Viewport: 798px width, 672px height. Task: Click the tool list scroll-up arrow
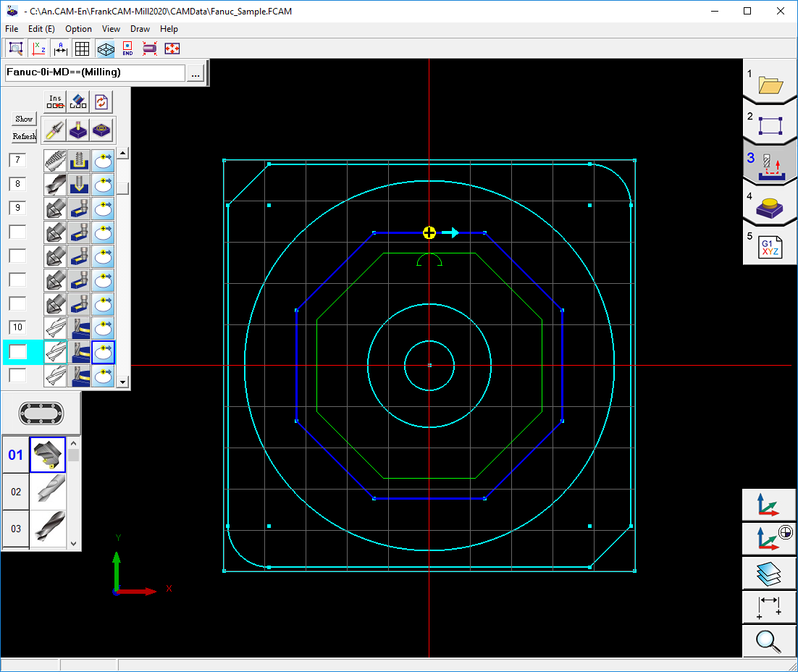pyautogui.click(x=74, y=443)
